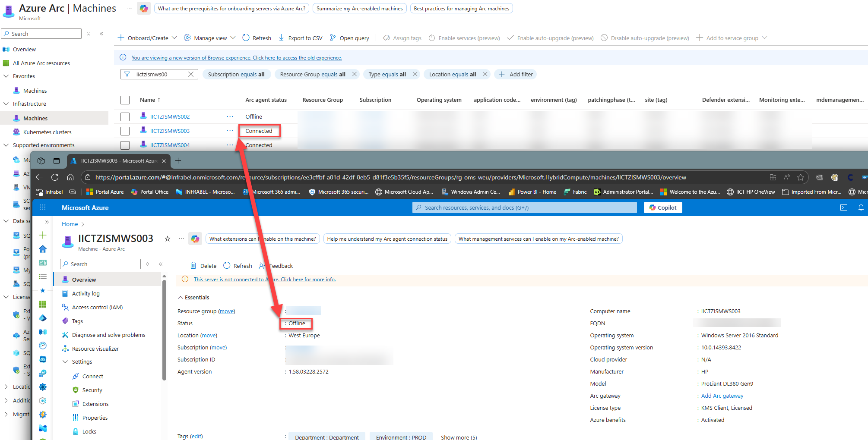Open the Azure portal waffle menu
Viewport: 868px width, 440px height.
[x=43, y=207]
